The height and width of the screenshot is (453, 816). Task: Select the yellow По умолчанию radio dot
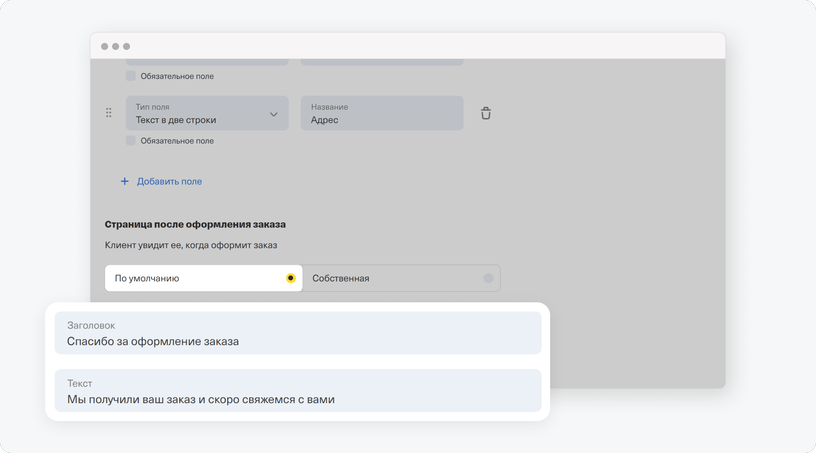point(290,278)
